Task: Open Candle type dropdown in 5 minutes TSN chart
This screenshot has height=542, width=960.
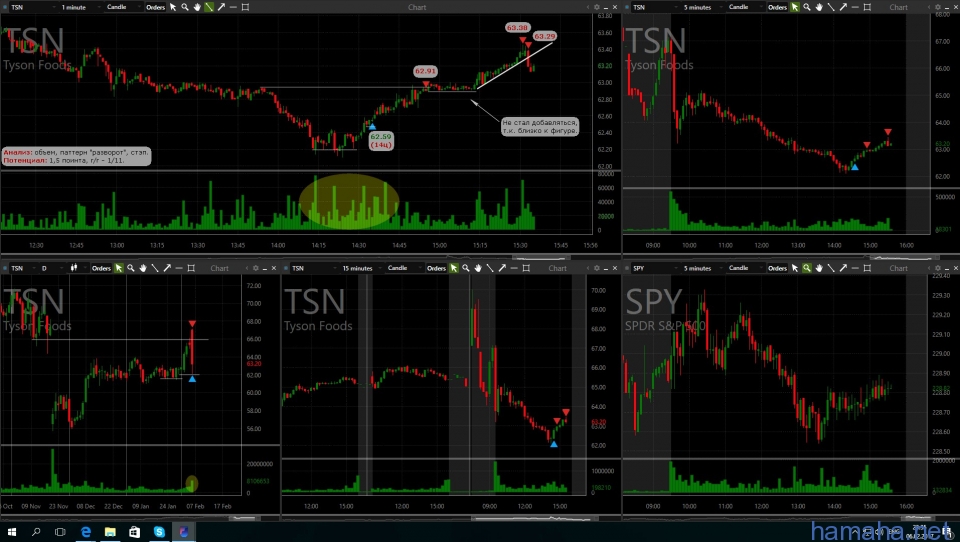Action: point(744,7)
